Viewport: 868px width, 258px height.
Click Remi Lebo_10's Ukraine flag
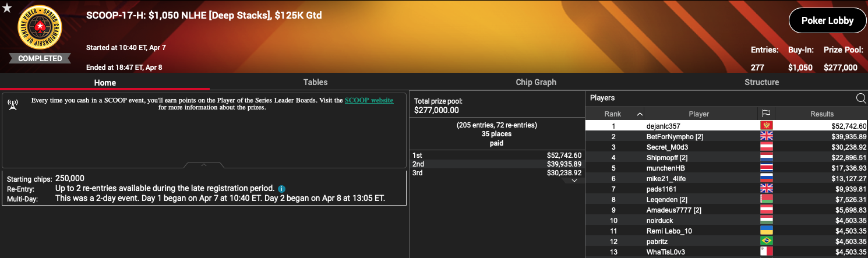(766, 231)
